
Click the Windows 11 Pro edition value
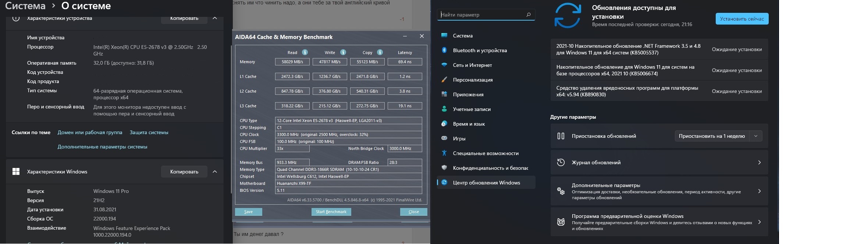111,191
